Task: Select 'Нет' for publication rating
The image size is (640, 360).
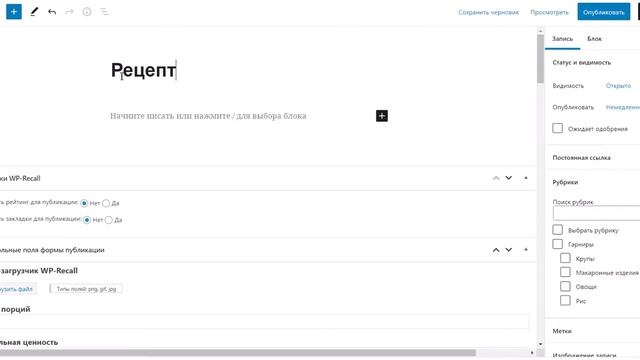Action: tap(84, 203)
